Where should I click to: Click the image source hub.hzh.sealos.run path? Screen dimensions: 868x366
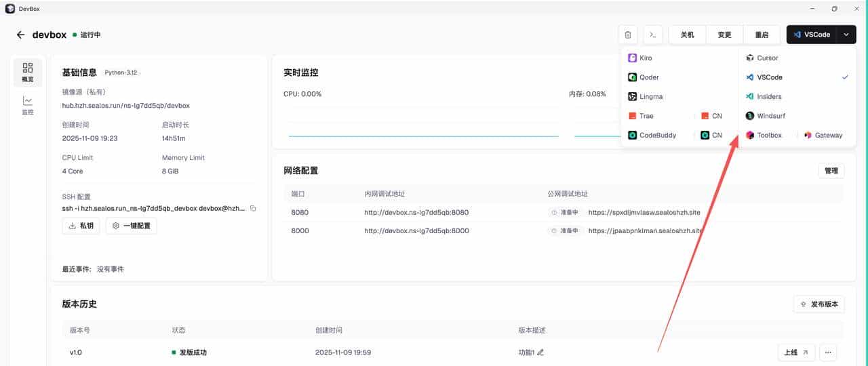coord(126,106)
